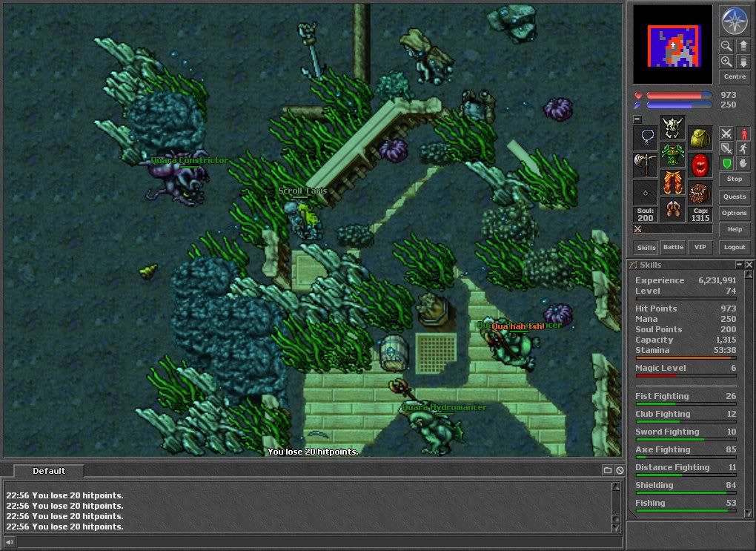
Task: Click the Skills panel title icon
Action: [633, 265]
